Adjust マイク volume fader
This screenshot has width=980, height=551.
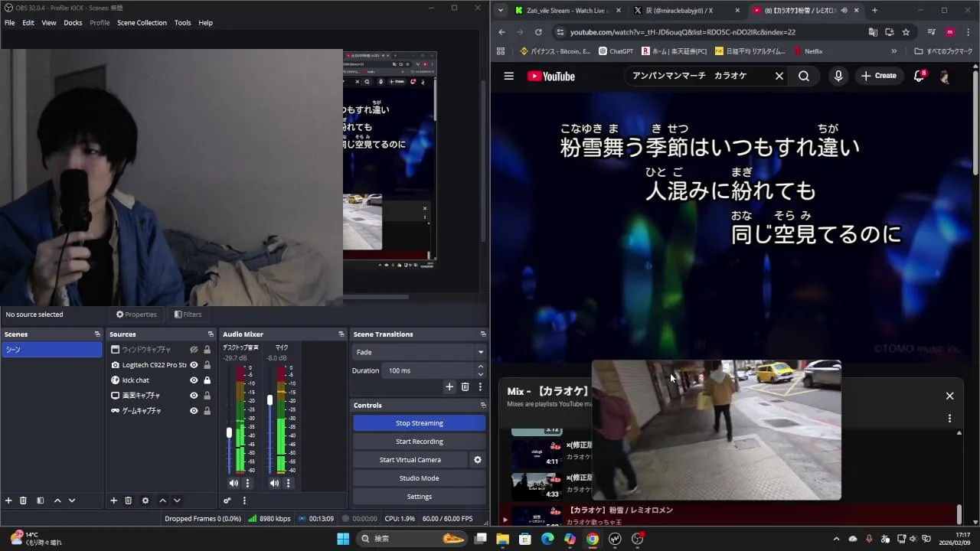tap(269, 400)
